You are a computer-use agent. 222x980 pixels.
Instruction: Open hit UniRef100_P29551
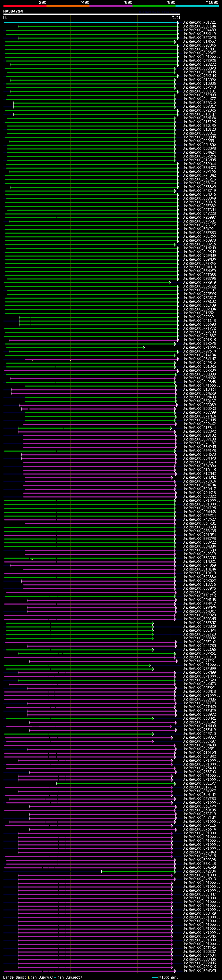coord(199,141)
